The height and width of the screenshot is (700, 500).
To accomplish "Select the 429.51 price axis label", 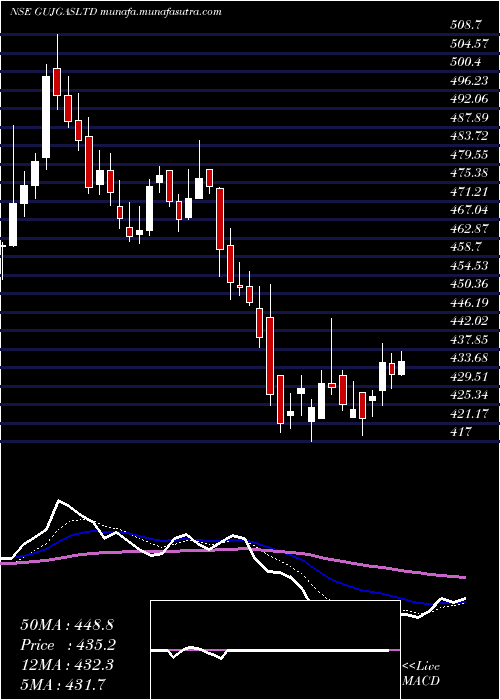I will [469, 377].
